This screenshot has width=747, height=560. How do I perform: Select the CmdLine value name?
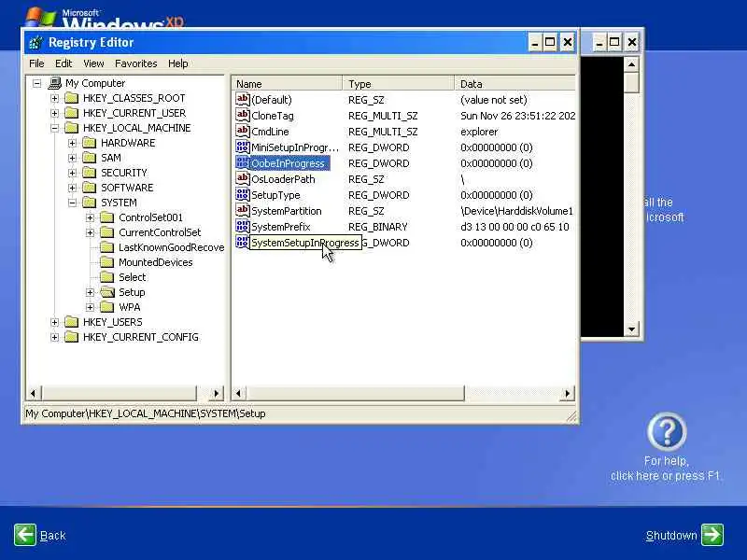pyautogui.click(x=270, y=132)
